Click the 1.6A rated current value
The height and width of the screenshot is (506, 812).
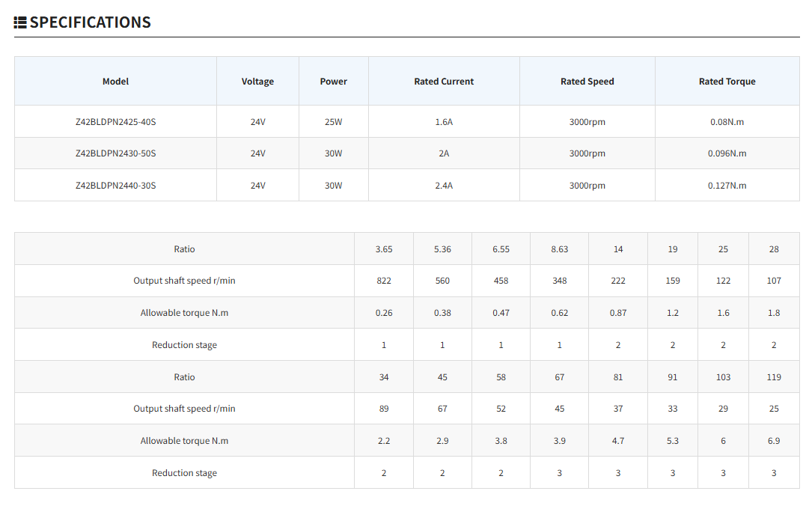[x=444, y=122]
